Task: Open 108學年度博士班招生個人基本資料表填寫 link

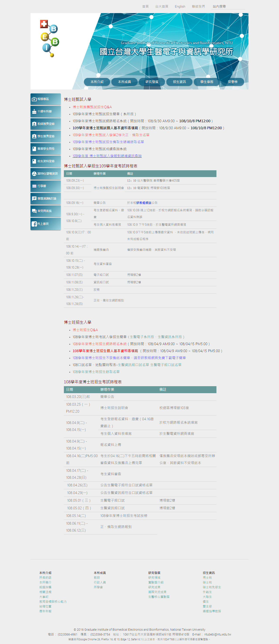Action: tap(105, 351)
